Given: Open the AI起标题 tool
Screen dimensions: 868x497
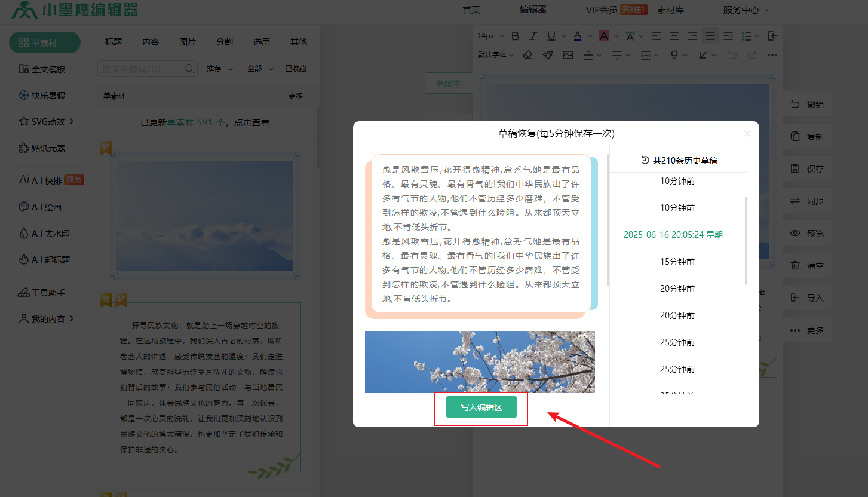Looking at the screenshot, I should click(44, 259).
